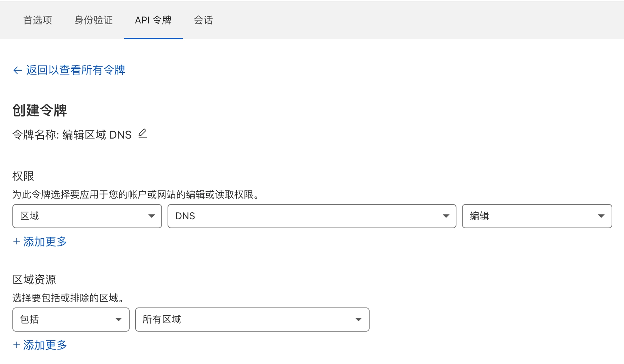This screenshot has width=624, height=364.
Task: Click the caret arrow of the 所有区域 dropdown
Action: click(359, 320)
